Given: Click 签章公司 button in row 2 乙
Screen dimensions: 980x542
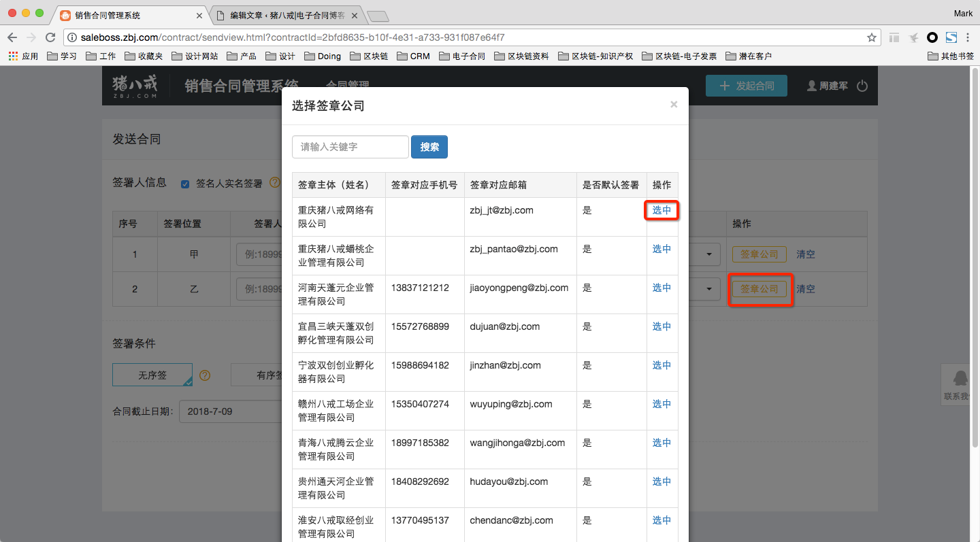Looking at the screenshot, I should 759,289.
